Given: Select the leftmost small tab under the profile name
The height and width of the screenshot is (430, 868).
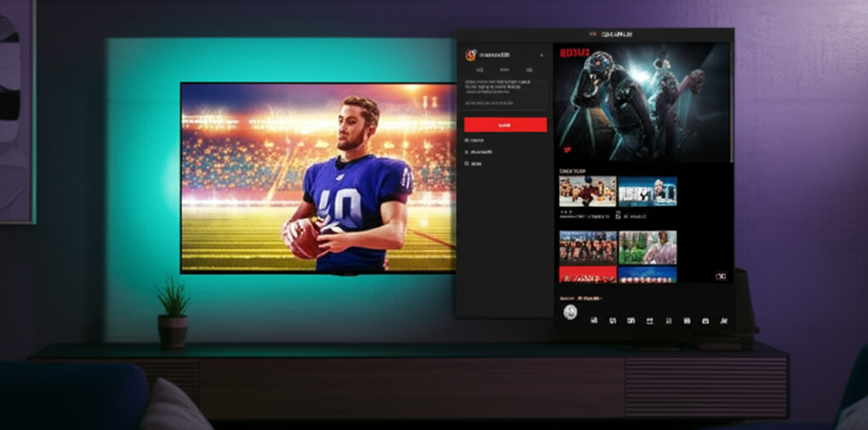Looking at the screenshot, I should [480, 70].
